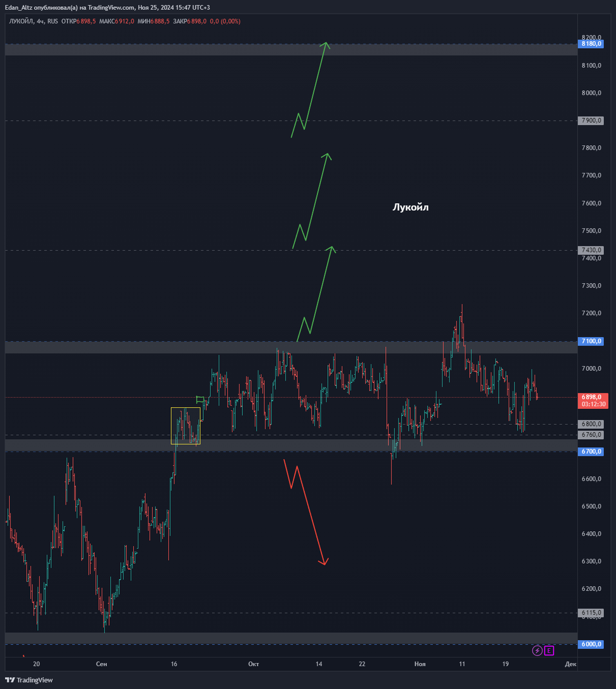Click the purple lightning bolt icon
Viewport: 616px width, 689px height.
(537, 651)
